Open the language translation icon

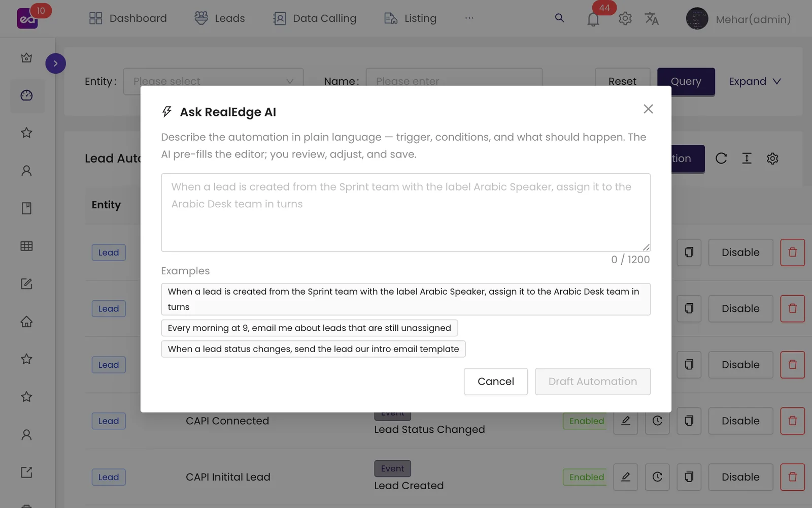[652, 19]
